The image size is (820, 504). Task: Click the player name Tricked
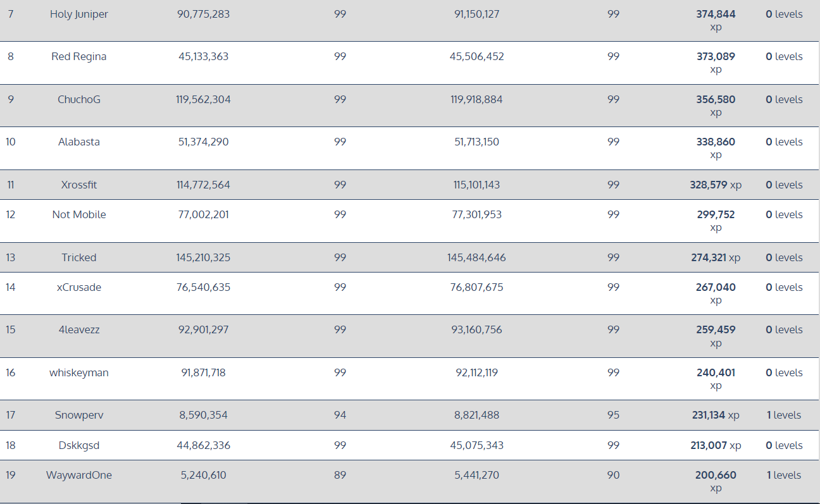pyautogui.click(x=79, y=257)
